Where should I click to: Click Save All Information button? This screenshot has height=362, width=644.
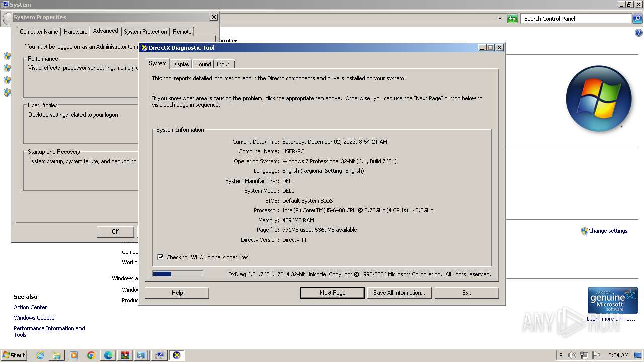(399, 293)
